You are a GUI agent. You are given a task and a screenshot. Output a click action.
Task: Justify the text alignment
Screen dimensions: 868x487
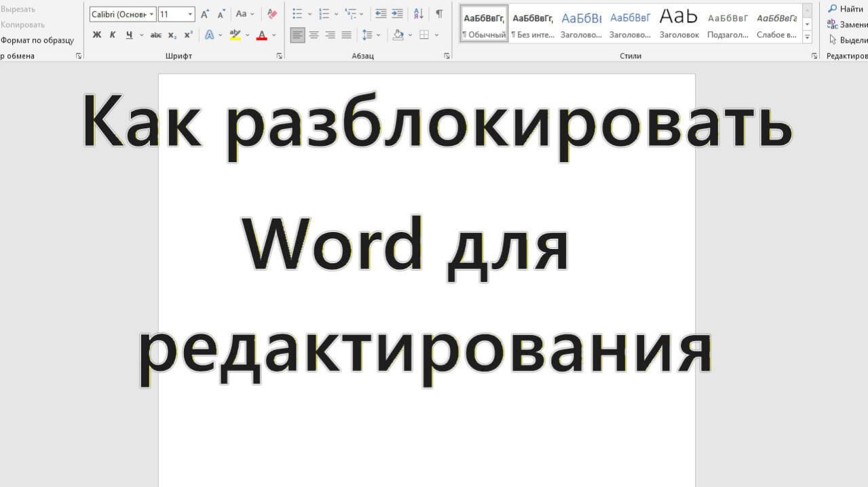347,35
